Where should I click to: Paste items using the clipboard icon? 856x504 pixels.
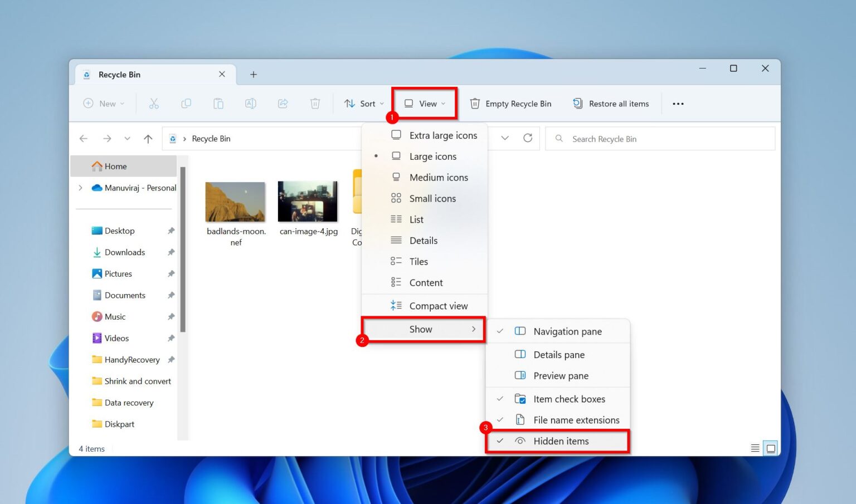218,103
